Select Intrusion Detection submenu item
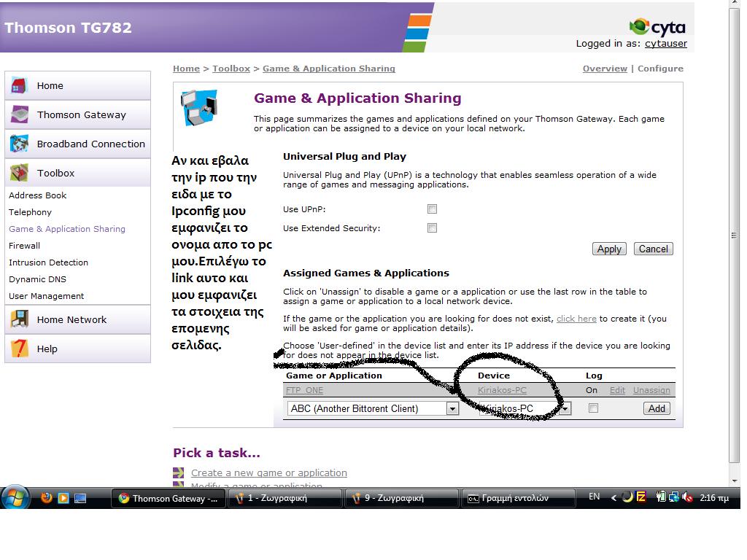 pos(49,262)
